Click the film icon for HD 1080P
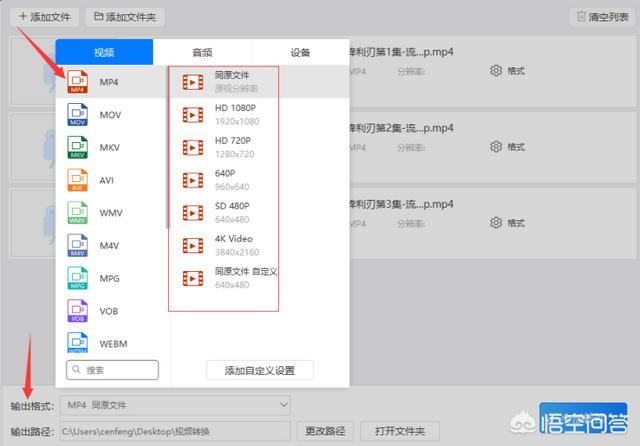The width and height of the screenshot is (640, 446). click(193, 115)
